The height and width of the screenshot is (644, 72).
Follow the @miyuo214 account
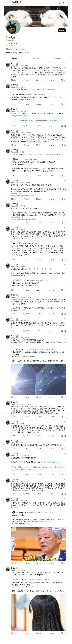pyautogui.click(x=62, y=30)
